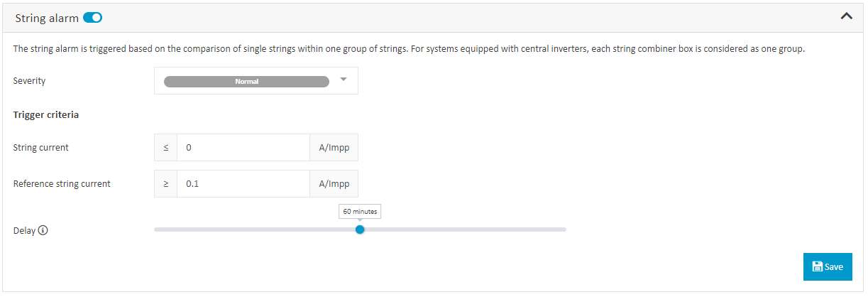Click the Delay slider track near its right end
This screenshot has height=297, width=868.
[x=554, y=229]
